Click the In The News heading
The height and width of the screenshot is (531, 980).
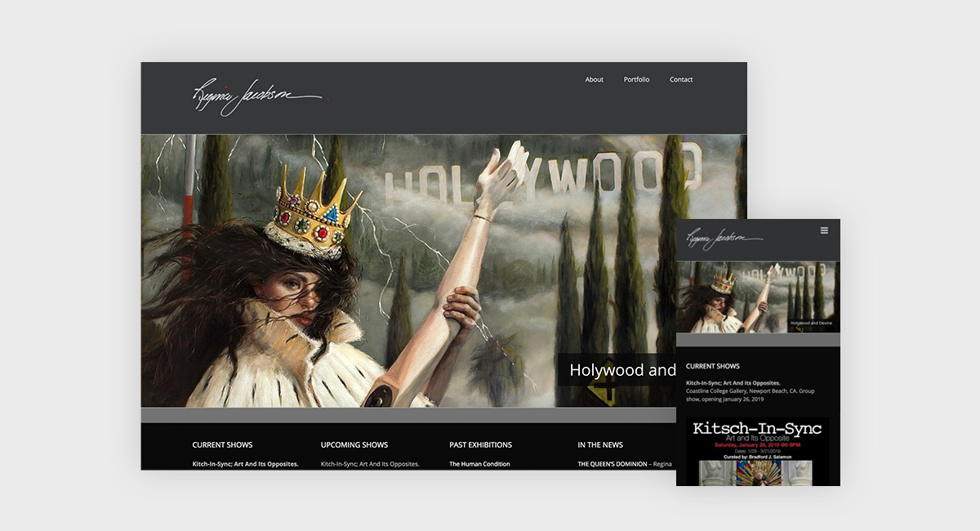(x=600, y=445)
